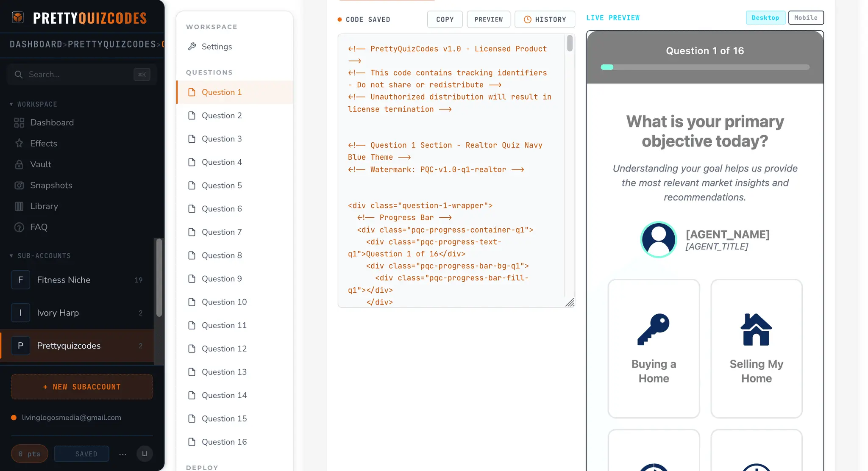The height and width of the screenshot is (471, 868).
Task: Click the Question 6 document icon
Action: coord(192,209)
